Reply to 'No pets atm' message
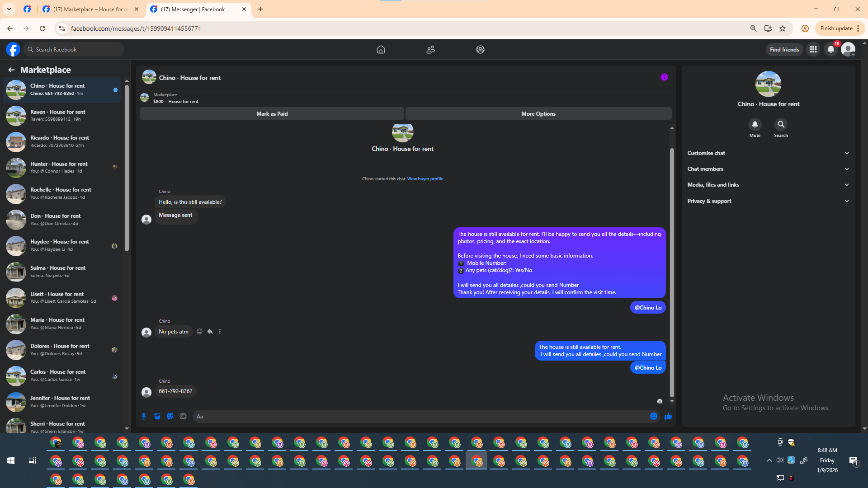Image resolution: width=868 pixels, height=488 pixels. [x=210, y=331]
